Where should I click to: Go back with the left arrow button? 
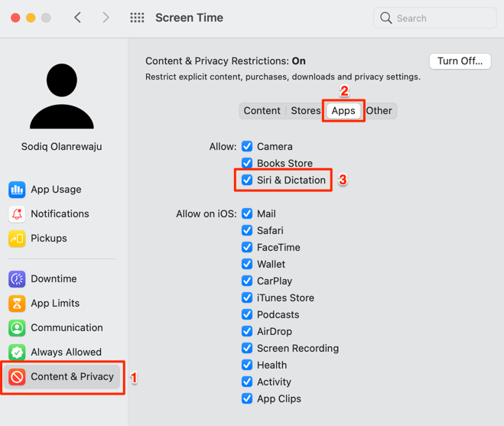(x=78, y=18)
